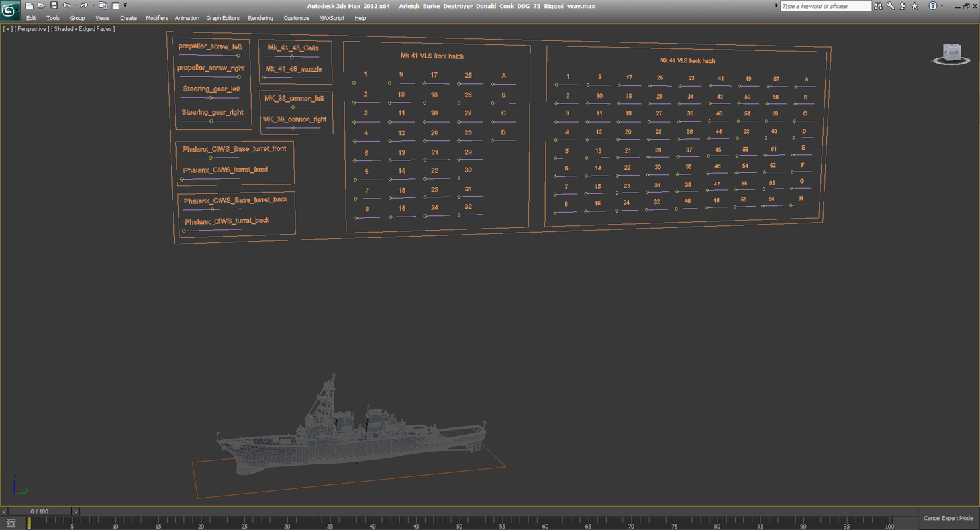Open the Customize menu
This screenshot has height=530, width=980.
pyautogui.click(x=296, y=18)
